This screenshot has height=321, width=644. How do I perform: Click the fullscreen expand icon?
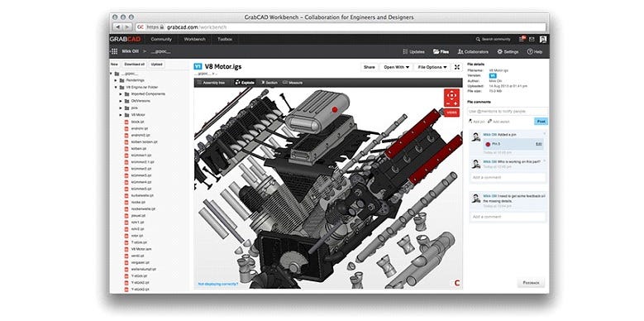coord(456,67)
